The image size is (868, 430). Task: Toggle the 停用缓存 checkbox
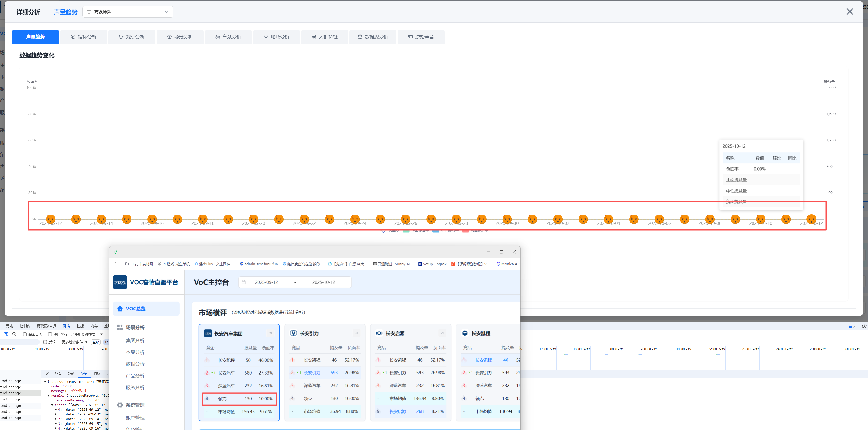pos(50,334)
